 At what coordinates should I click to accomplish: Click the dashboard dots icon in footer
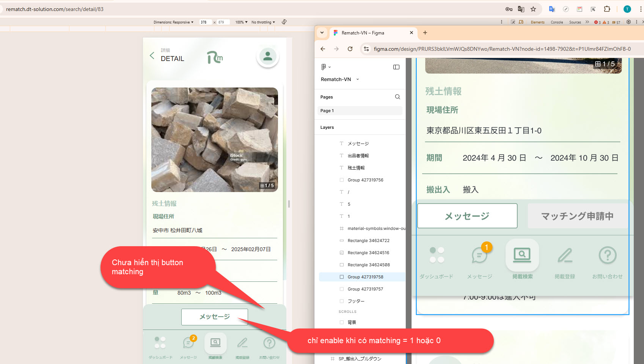coord(160,342)
